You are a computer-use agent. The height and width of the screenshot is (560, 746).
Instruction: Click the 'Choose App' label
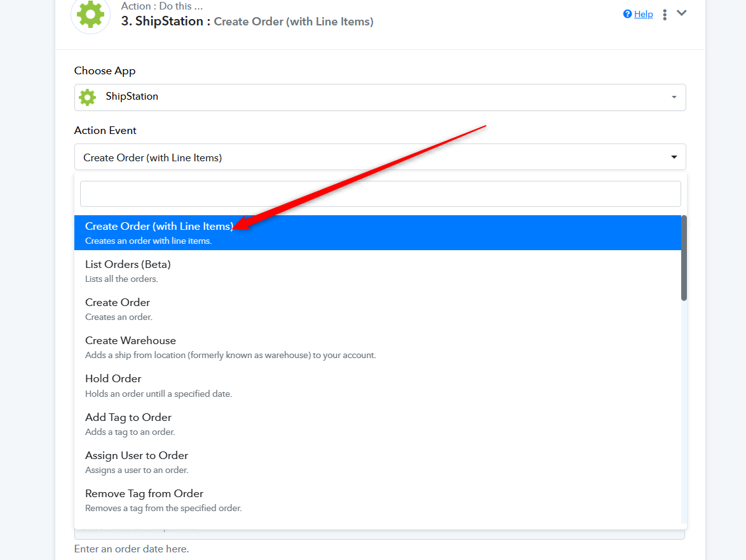[x=105, y=71]
